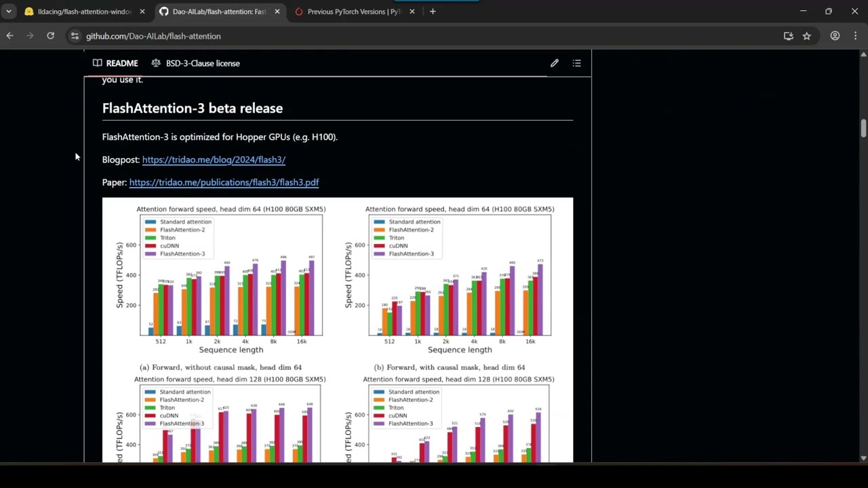The width and height of the screenshot is (868, 488).
Task: Edit the README with the pencil icon
Action: pos(554,63)
